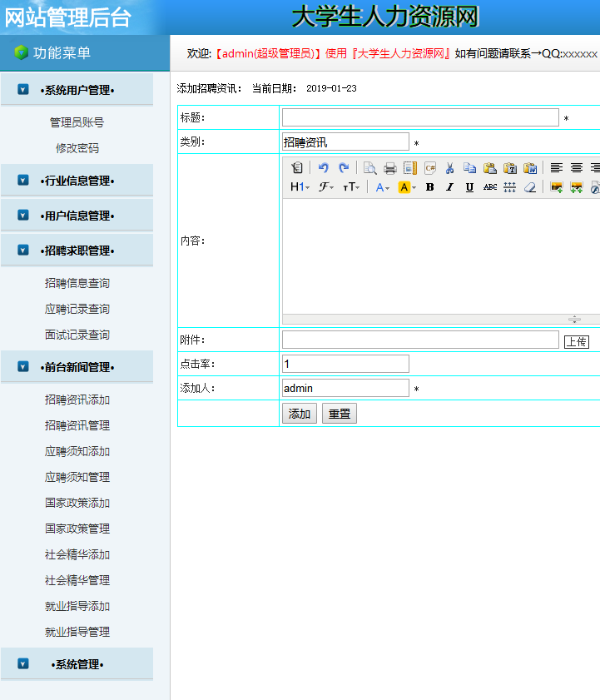Screen dimensions: 600x700
Task: Focus the 附件 attachment input field
Action: [x=420, y=340]
